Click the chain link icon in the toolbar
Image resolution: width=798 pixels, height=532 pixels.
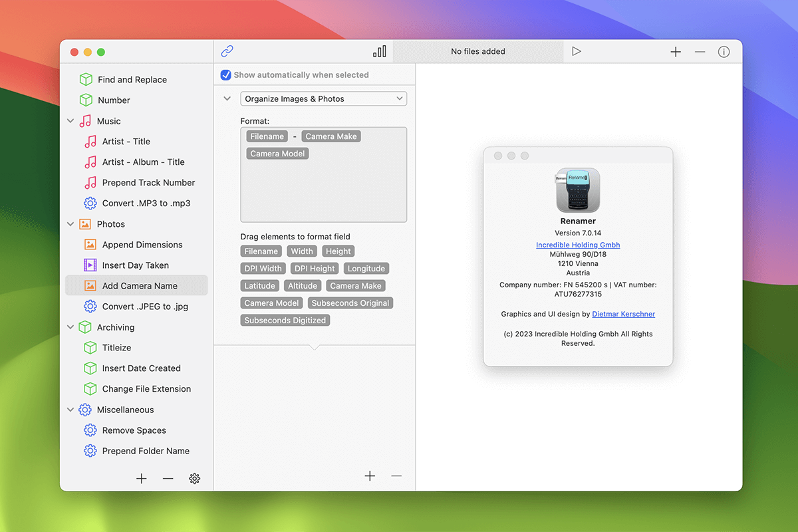(x=227, y=51)
